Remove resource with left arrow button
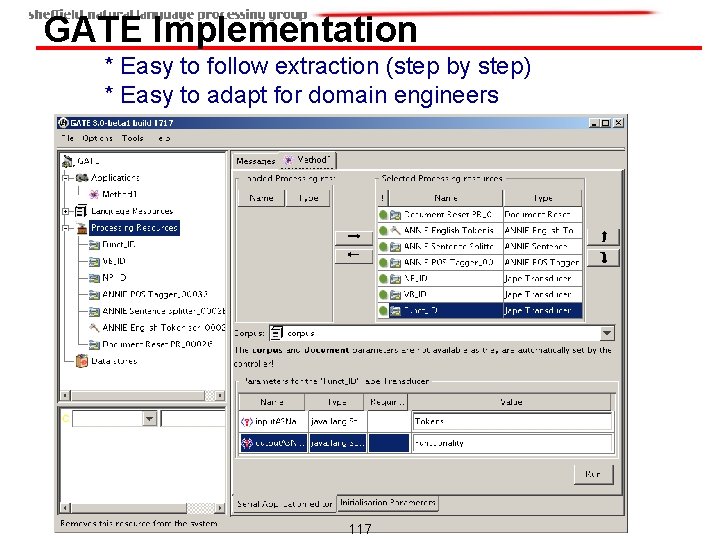Image resolution: width=720 pixels, height=540 pixels. click(354, 255)
